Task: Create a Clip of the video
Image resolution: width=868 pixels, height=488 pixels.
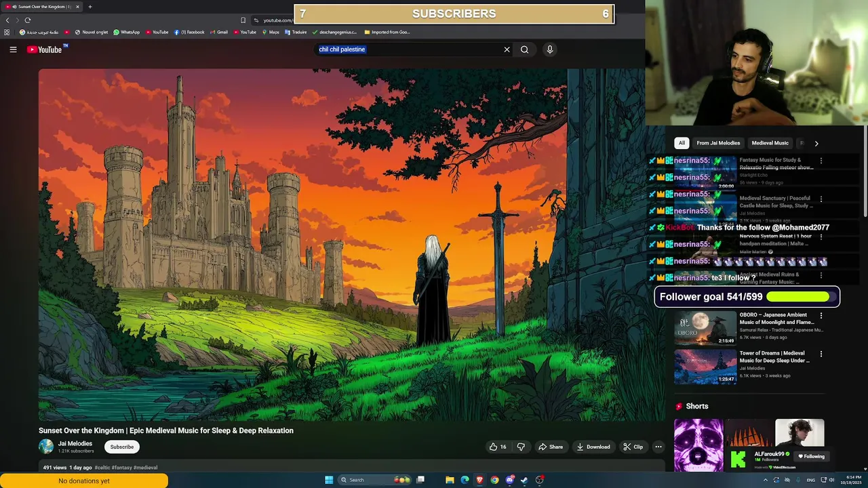Action: pyautogui.click(x=633, y=447)
